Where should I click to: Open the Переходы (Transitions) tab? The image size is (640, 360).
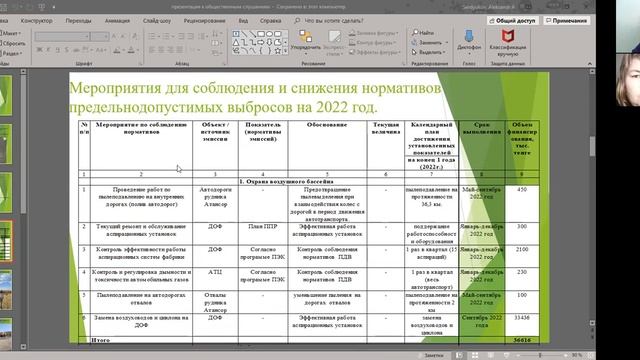click(x=78, y=20)
